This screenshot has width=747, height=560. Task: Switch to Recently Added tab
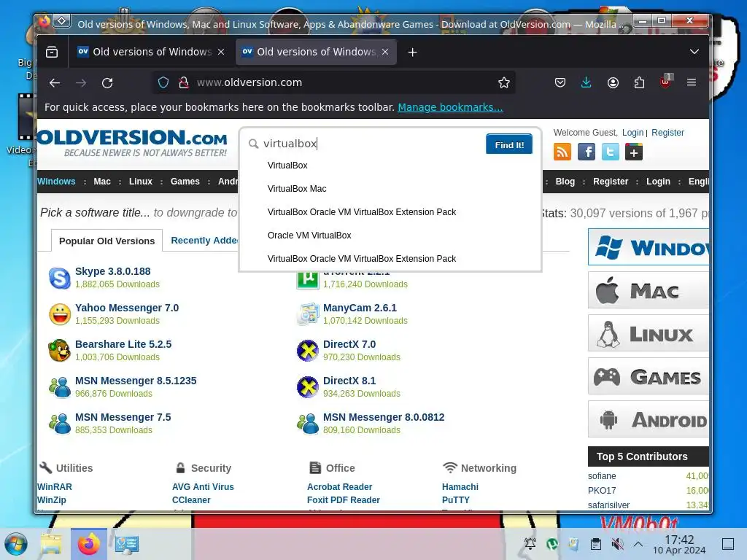[204, 241]
